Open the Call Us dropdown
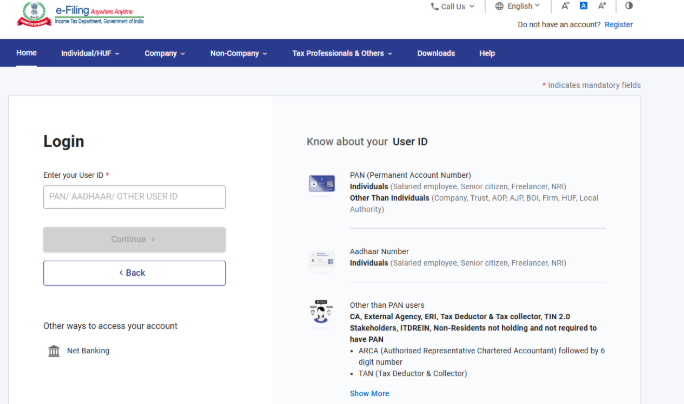 [x=453, y=6]
